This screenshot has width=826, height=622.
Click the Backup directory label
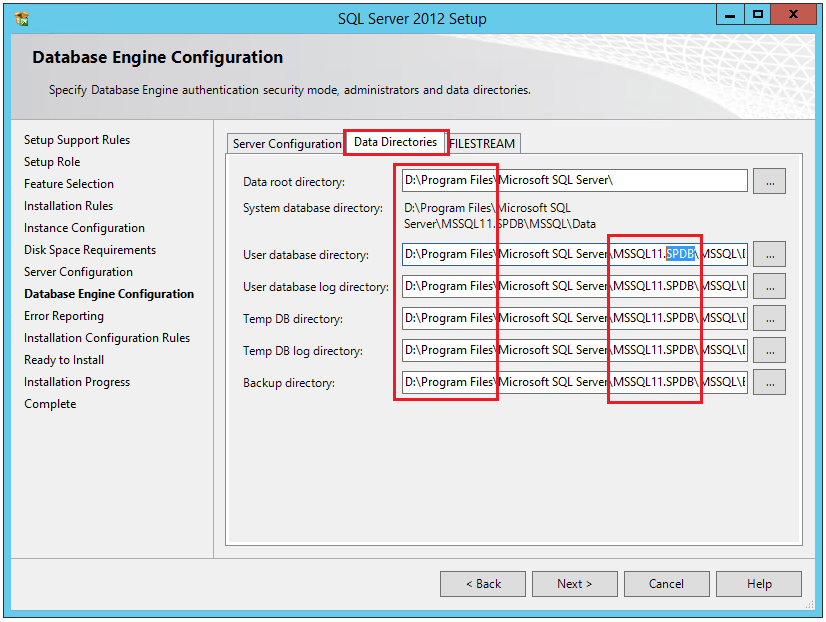[289, 383]
